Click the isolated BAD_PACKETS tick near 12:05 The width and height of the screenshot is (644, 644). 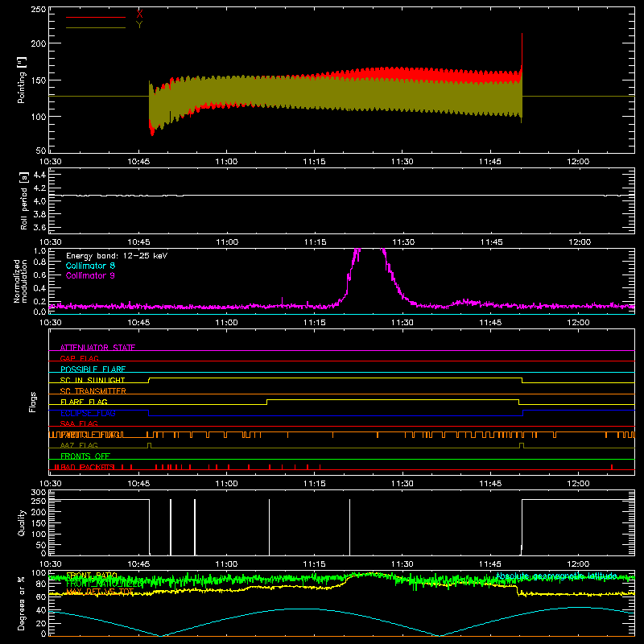[x=612, y=467]
